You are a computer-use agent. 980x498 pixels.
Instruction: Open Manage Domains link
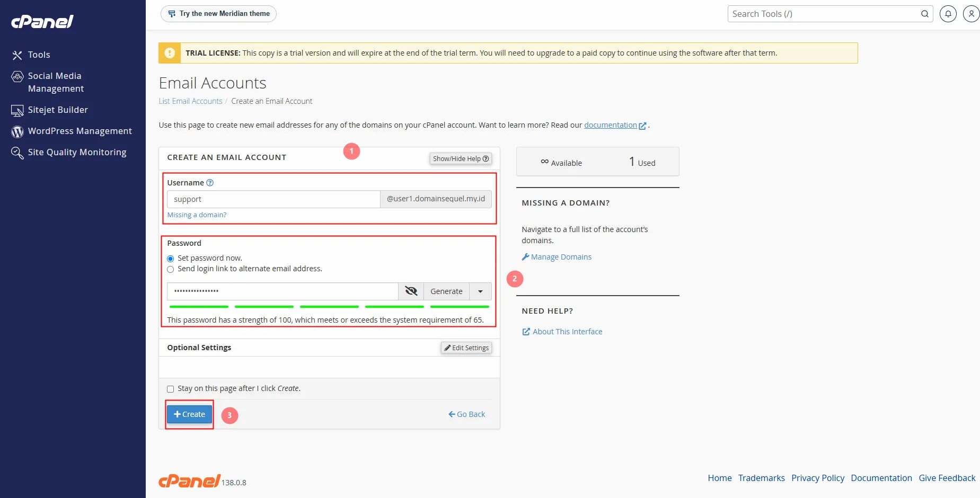557,257
